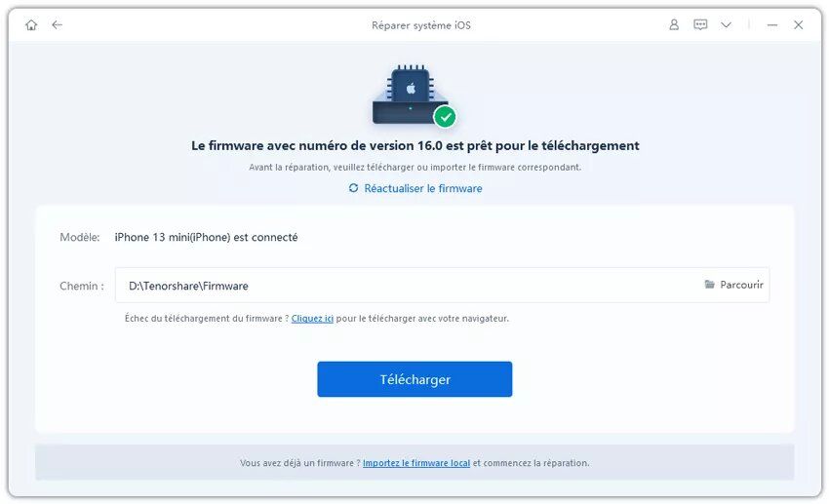Open the feedback chat bubble icon
The image size is (829, 504).
point(700,24)
